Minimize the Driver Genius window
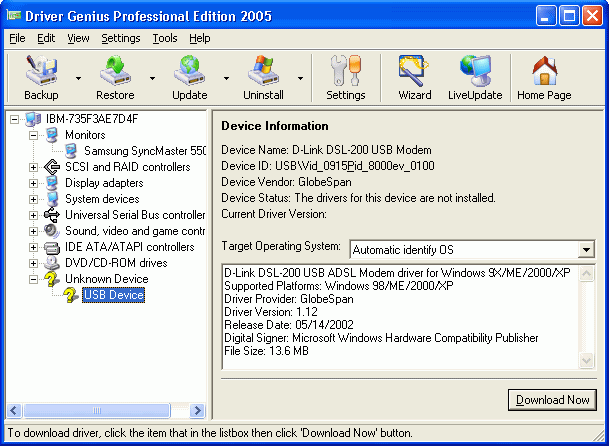 click(x=546, y=16)
